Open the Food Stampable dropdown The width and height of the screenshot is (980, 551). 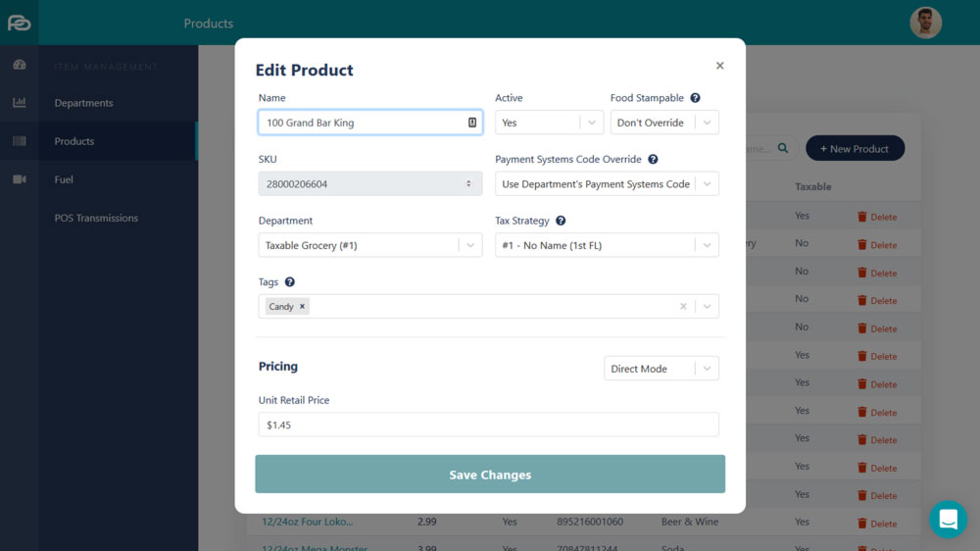[x=663, y=123]
